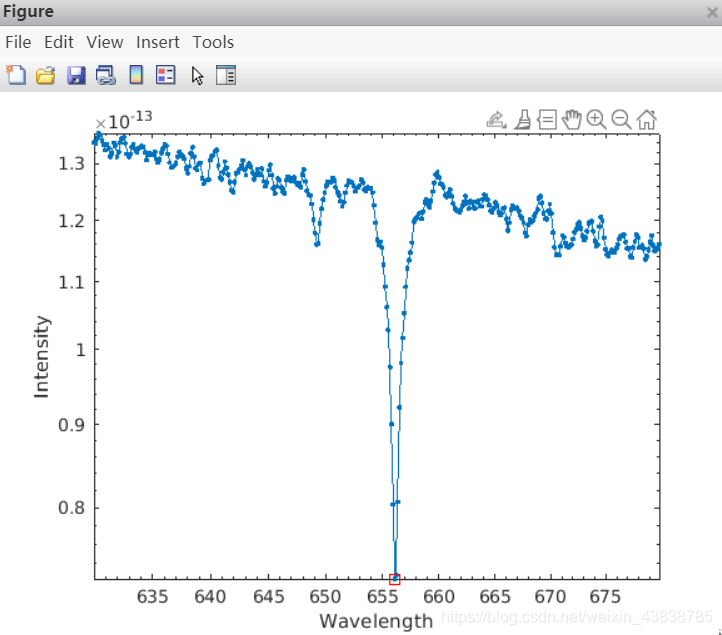Image resolution: width=722 pixels, height=635 pixels.
Task: Click the Link Plot toolbar icon
Action: click(105, 75)
